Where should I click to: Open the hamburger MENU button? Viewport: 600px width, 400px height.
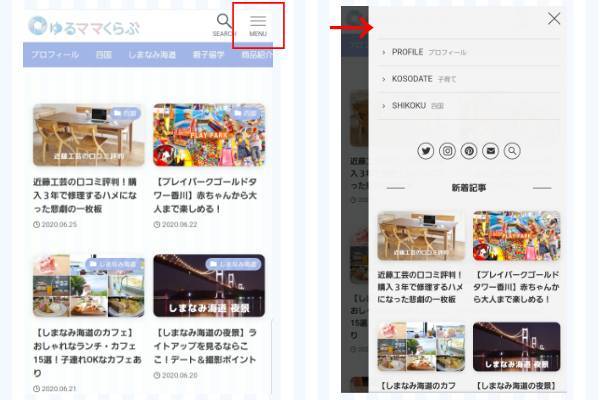[258, 26]
